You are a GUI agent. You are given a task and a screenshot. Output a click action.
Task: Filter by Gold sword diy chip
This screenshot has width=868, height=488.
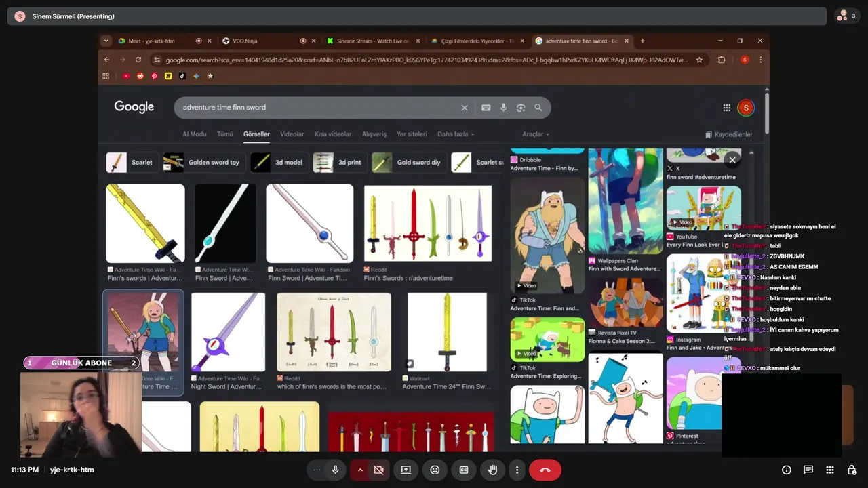coord(409,163)
